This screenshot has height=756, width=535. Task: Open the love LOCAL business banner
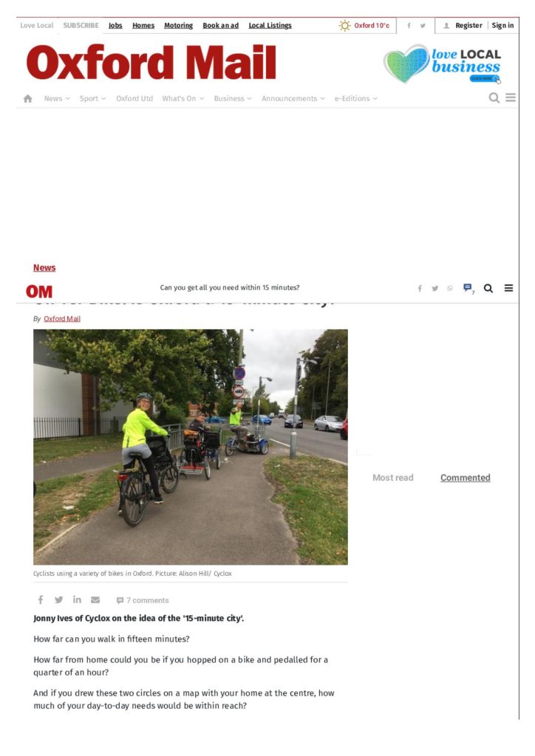pos(443,64)
